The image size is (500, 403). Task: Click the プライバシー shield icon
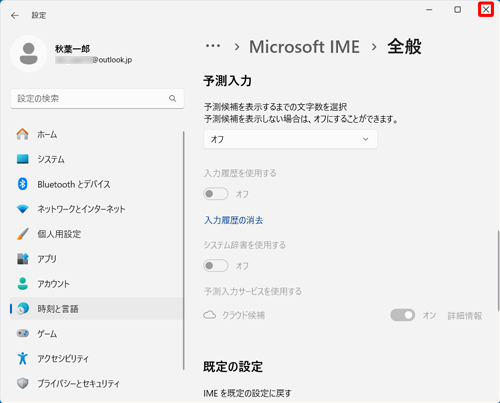[23, 383]
